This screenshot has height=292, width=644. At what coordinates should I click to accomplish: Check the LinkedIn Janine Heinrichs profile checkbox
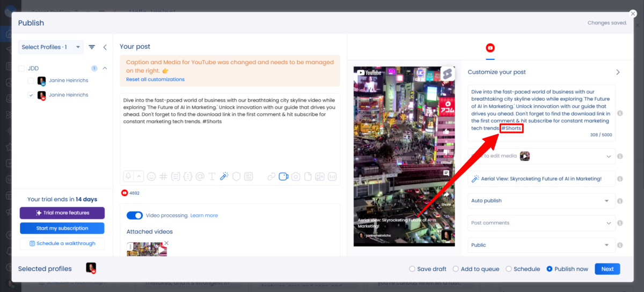[31, 81]
